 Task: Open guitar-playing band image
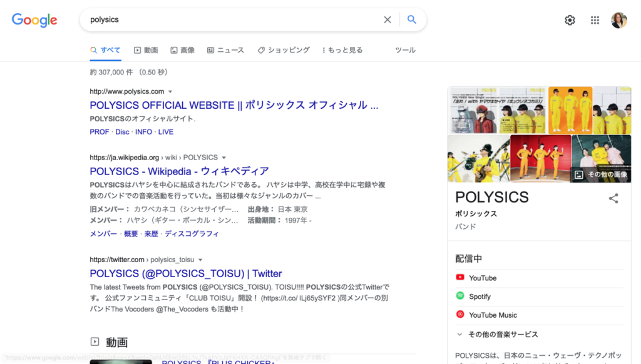coord(479,158)
